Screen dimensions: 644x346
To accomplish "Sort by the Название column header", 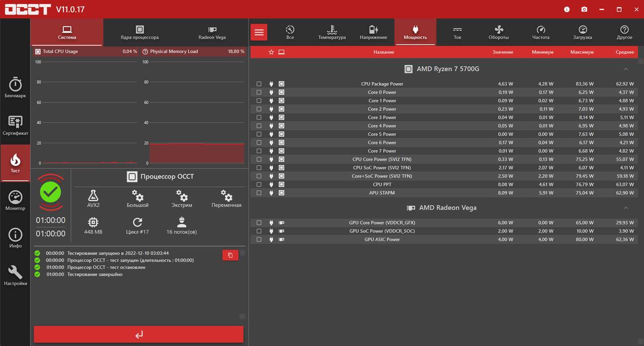I will pyautogui.click(x=384, y=52).
